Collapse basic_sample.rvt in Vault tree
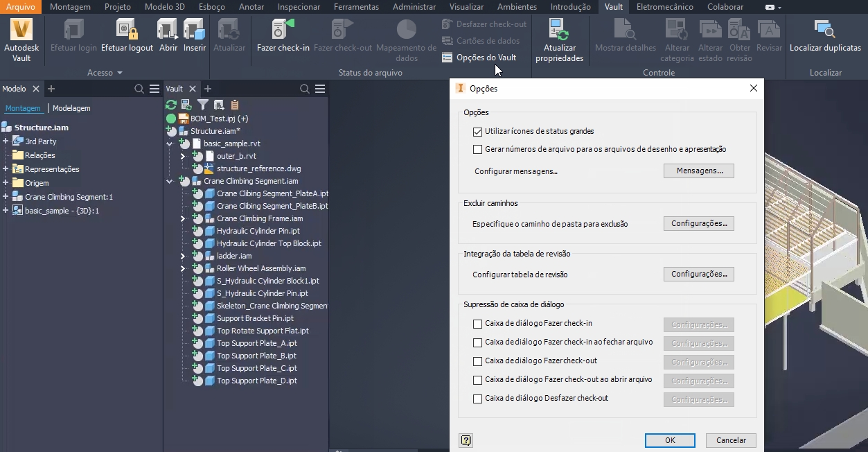 tap(170, 144)
